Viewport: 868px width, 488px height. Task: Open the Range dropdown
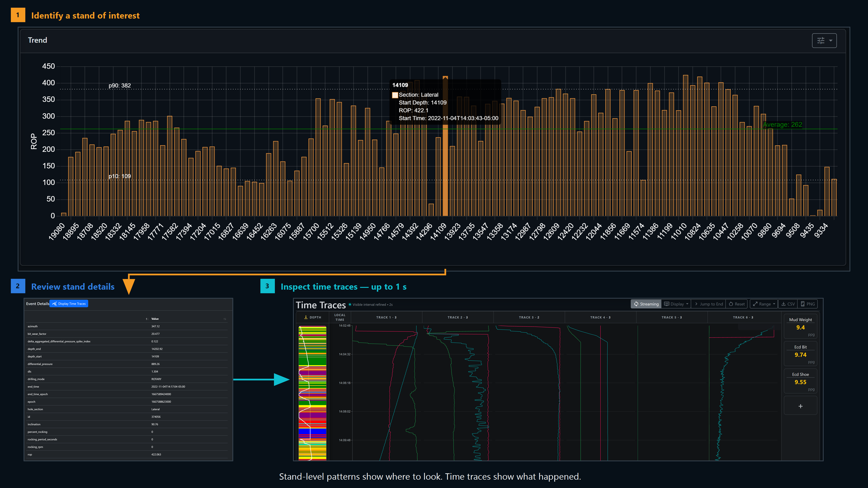point(764,304)
